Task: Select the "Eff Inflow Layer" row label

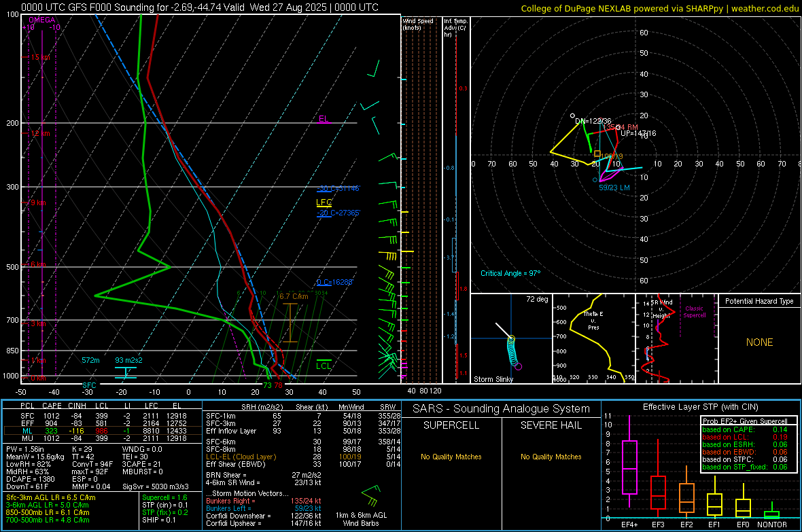Action: pyautogui.click(x=231, y=431)
